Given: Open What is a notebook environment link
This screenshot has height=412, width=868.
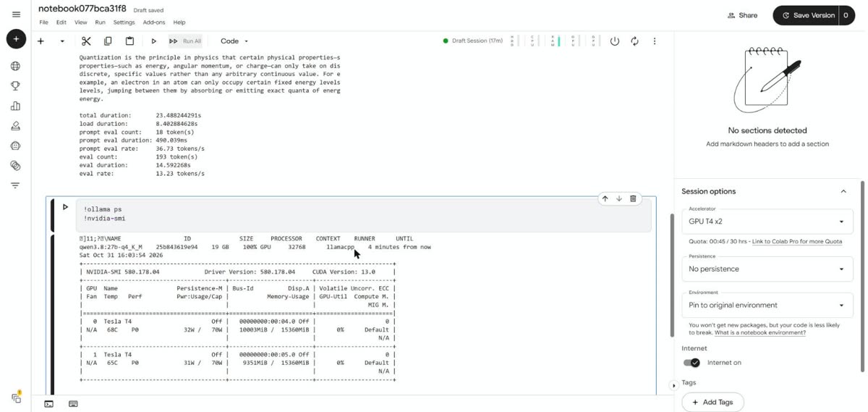Looking at the screenshot, I should pyautogui.click(x=760, y=333).
